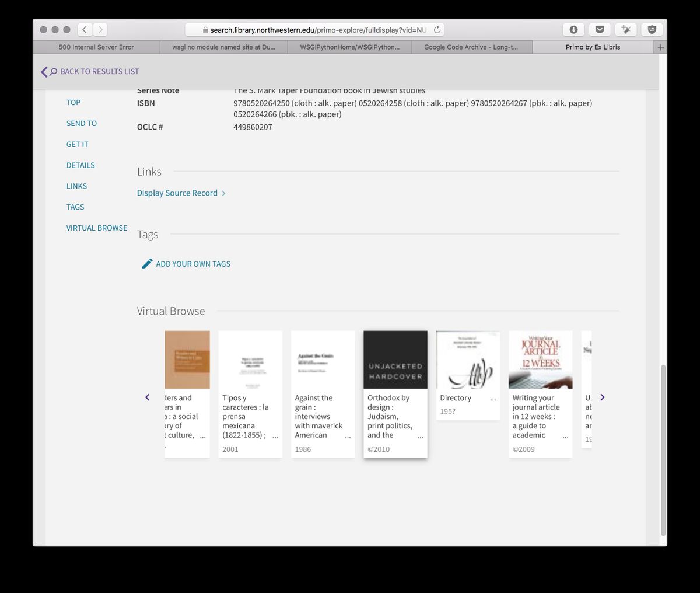This screenshot has height=593, width=700.
Task: Go forward with Safari's forward arrow
Action: coord(100,30)
